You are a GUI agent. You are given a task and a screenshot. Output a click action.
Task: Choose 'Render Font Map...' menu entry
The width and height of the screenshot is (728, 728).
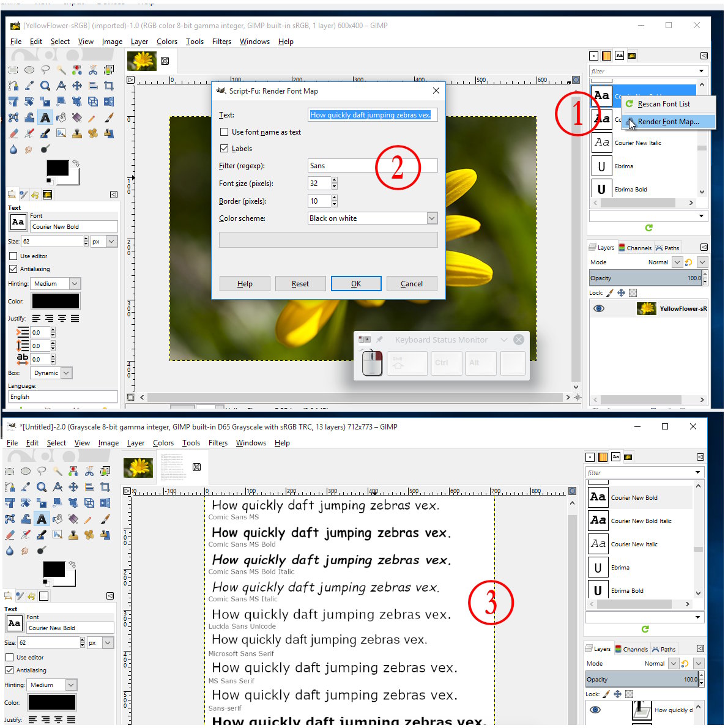[x=668, y=122]
